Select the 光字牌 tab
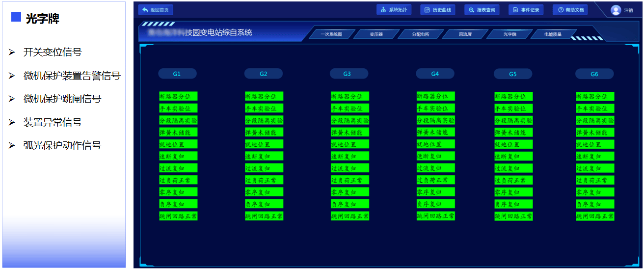Image resolution: width=644 pixels, height=270 pixels. 510,34
